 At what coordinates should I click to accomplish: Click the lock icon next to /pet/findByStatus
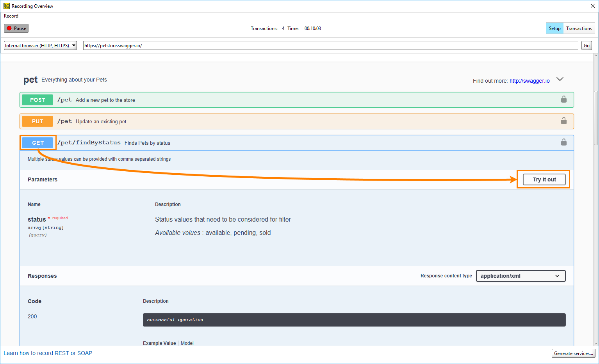(x=563, y=142)
